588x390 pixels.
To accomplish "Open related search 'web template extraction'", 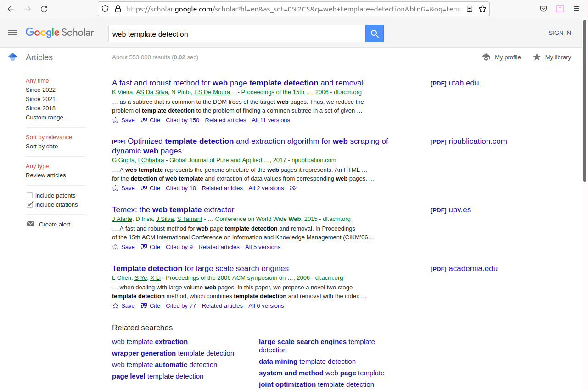I will tap(150, 342).
